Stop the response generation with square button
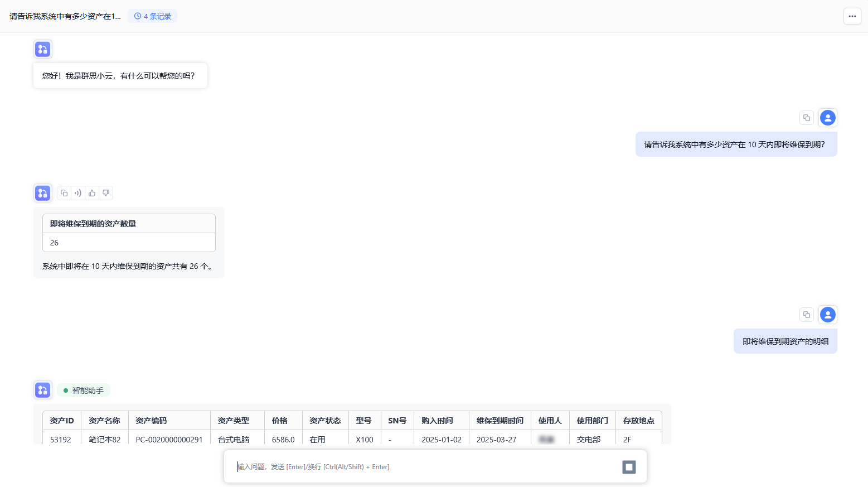This screenshot has height=487, width=868. click(x=629, y=467)
